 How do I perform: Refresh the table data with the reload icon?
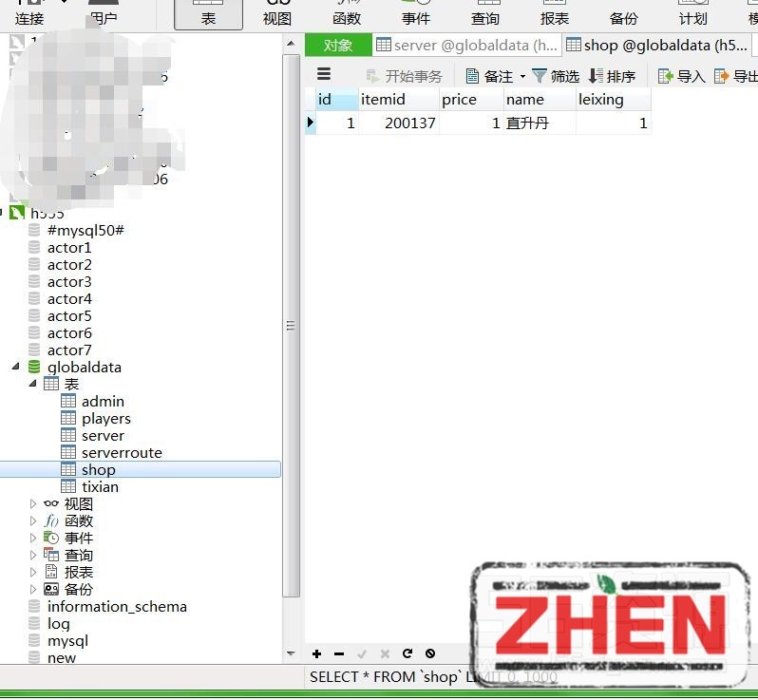[x=407, y=653]
